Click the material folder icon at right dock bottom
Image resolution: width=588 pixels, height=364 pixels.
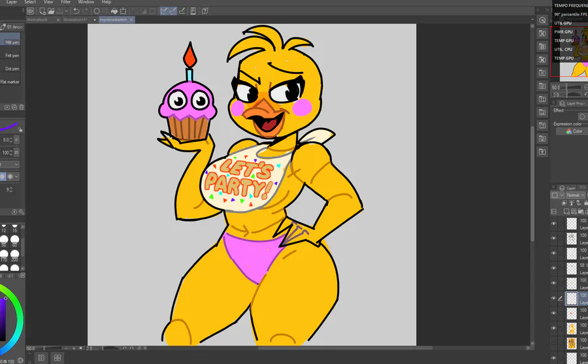(542, 152)
